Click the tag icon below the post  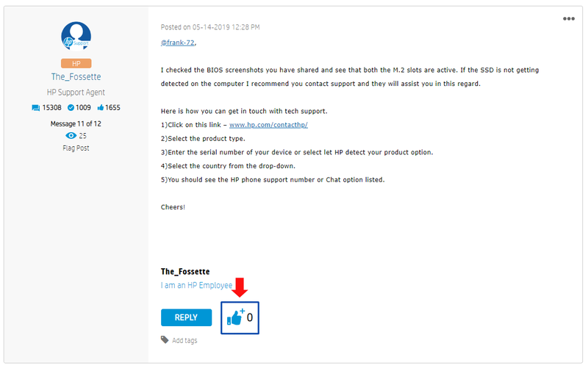click(x=165, y=339)
